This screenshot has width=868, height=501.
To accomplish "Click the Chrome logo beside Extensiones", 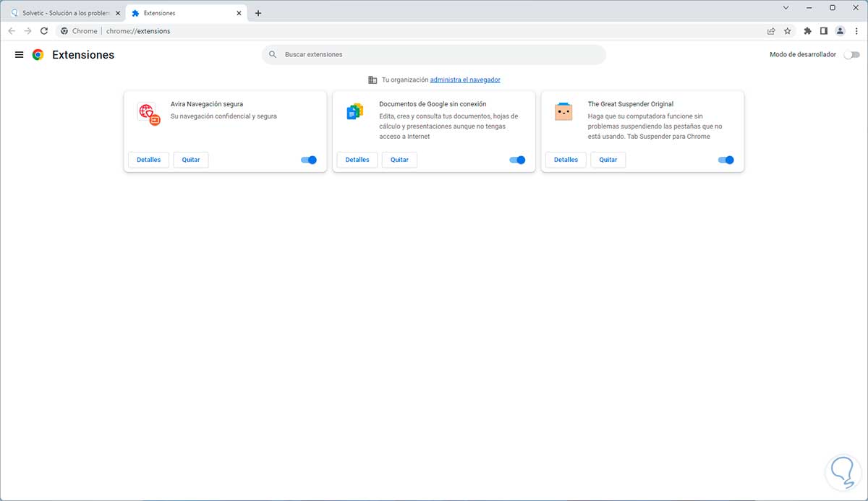I will [x=38, y=54].
